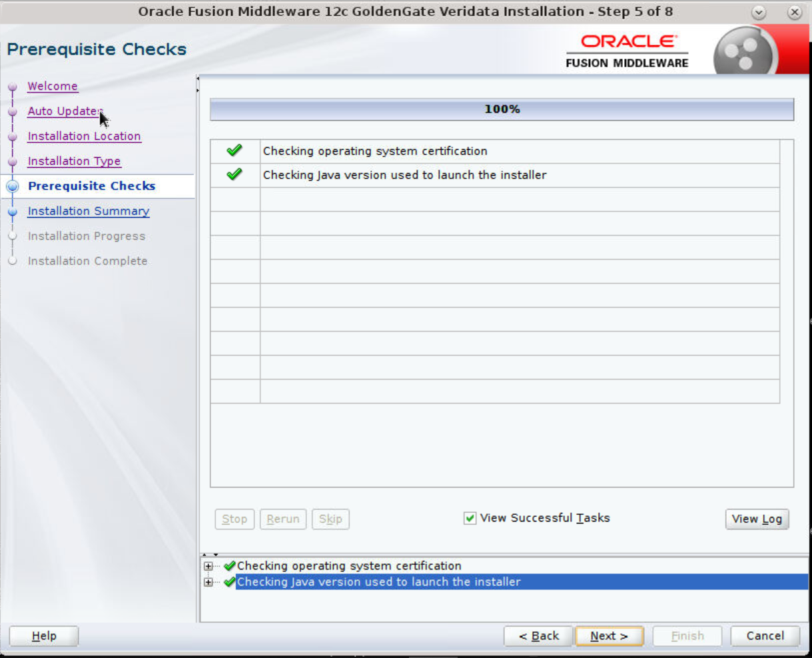Click the 100% progress bar
Image resolution: width=812 pixels, height=658 pixels.
[502, 109]
